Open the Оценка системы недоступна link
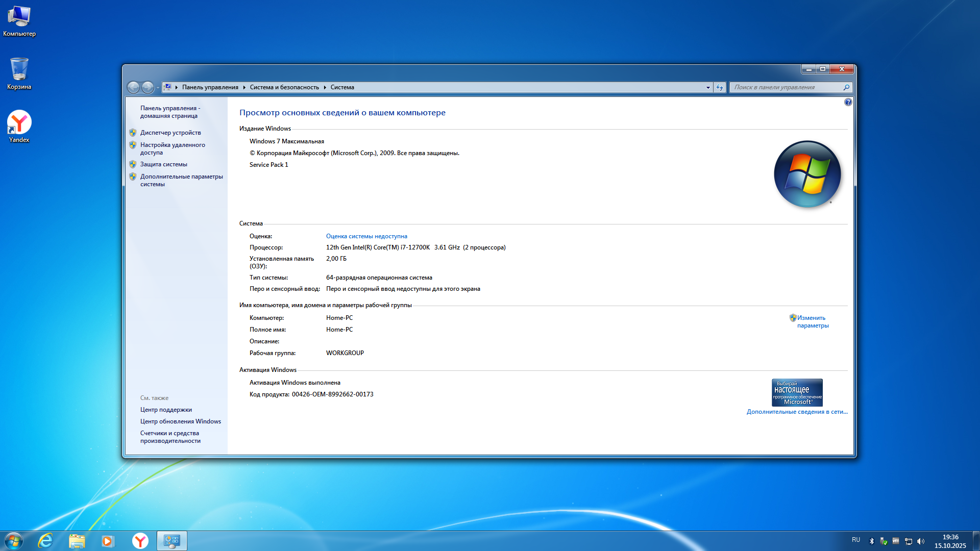Screen dimensions: 980x551 [x=366, y=236]
